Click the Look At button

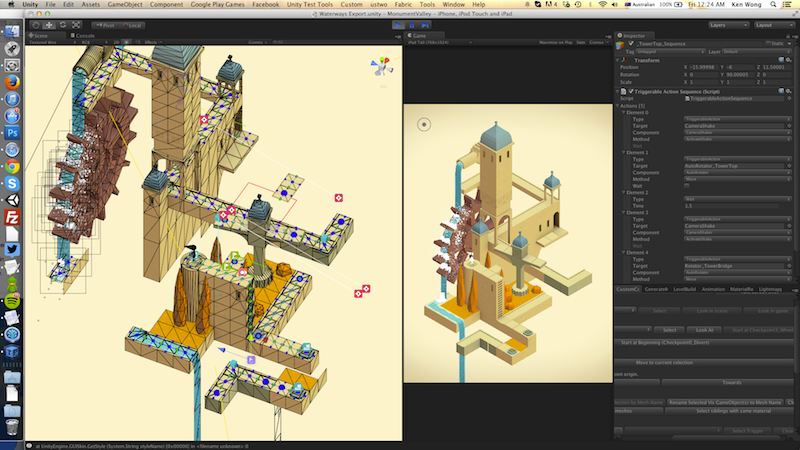(704, 330)
